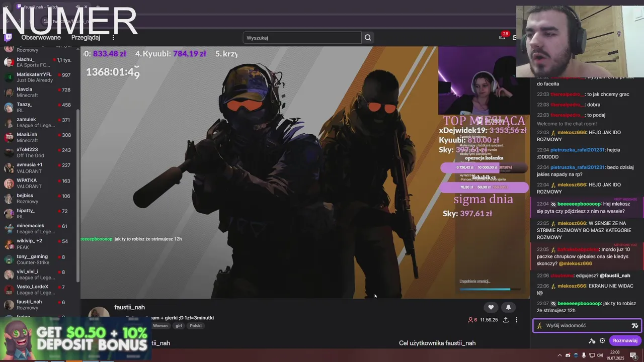This screenshot has height=362, width=644.
Task: Focus the Wyślij wiadomość chat input
Action: pos(586,326)
